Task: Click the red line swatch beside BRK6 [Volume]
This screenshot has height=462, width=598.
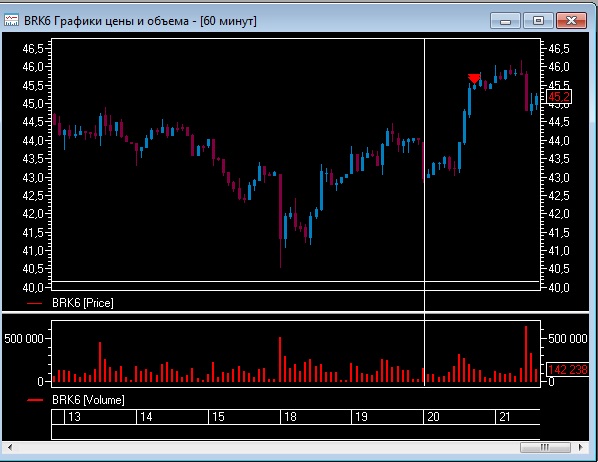Action: click(35, 400)
